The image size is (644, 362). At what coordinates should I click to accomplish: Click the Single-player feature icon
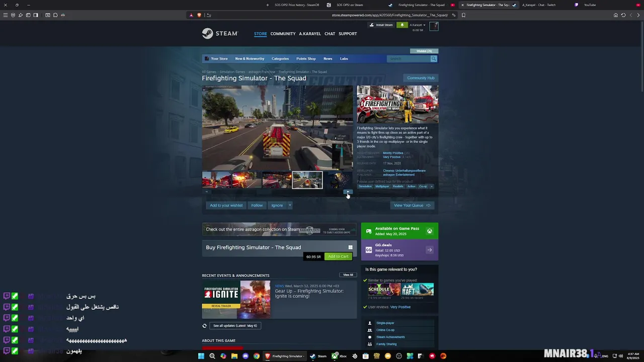[370, 323]
